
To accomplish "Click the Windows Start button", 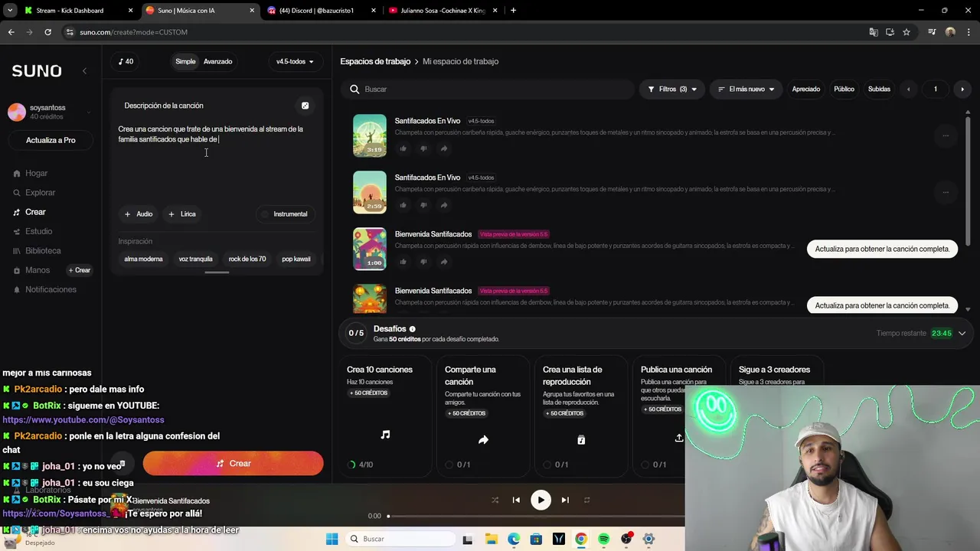I will tap(332, 539).
